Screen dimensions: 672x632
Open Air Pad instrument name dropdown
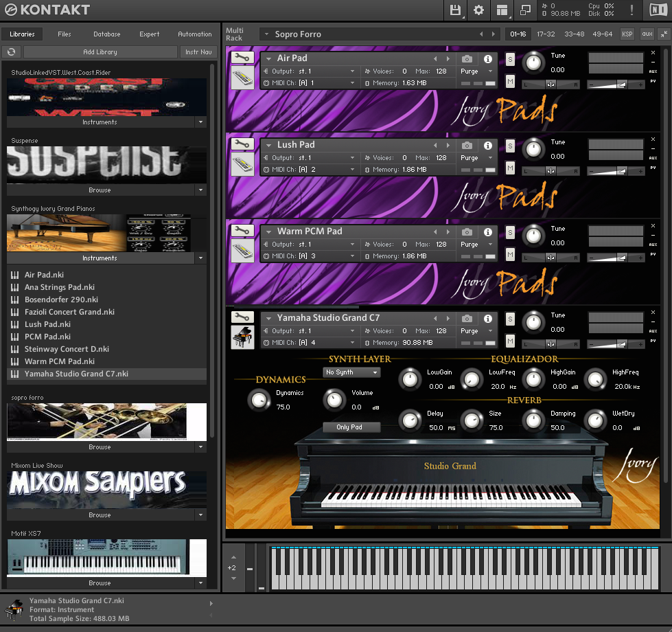(268, 58)
